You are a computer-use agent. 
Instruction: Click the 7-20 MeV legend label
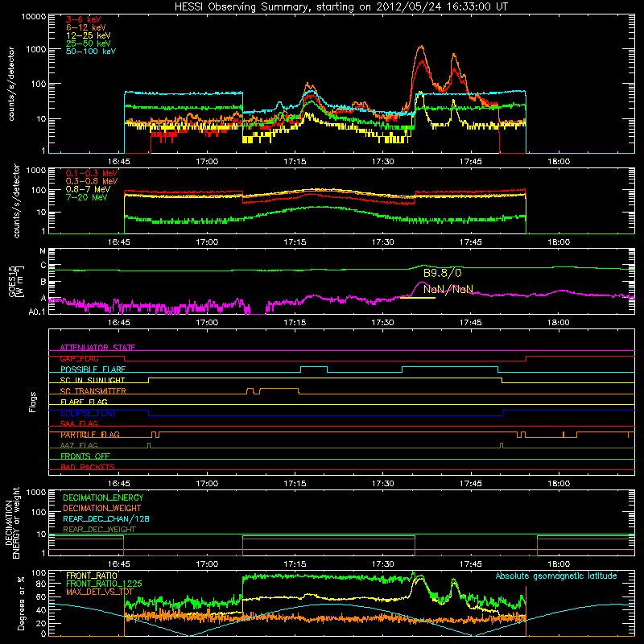(x=87, y=197)
